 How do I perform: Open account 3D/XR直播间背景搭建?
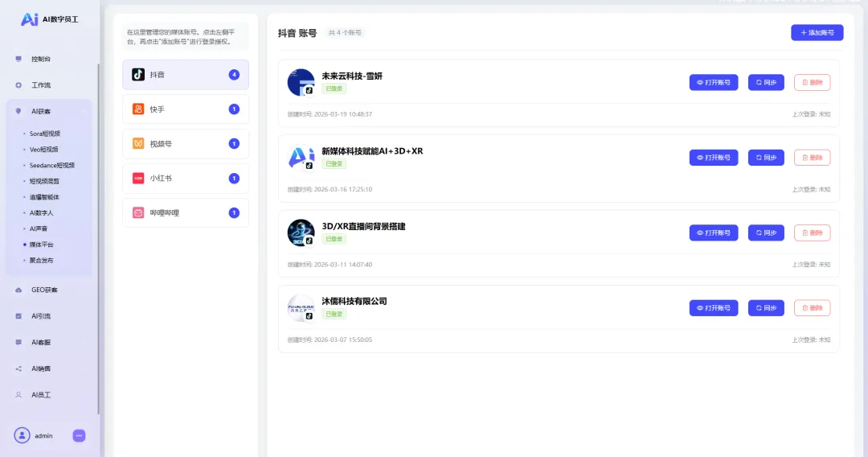click(x=714, y=233)
